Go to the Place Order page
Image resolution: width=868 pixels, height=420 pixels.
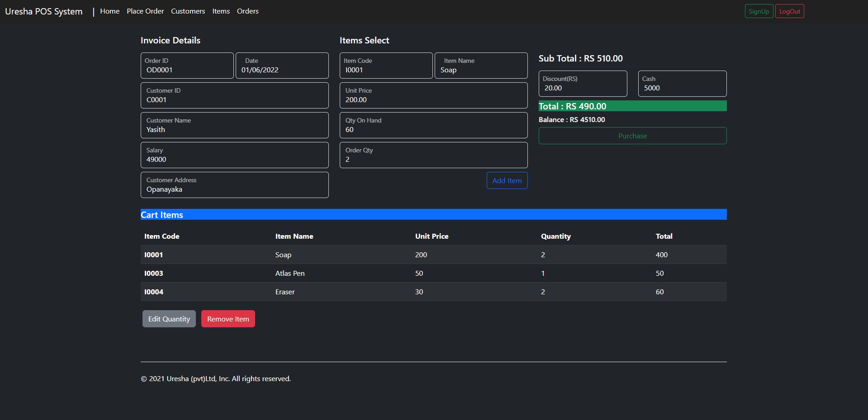tap(145, 11)
